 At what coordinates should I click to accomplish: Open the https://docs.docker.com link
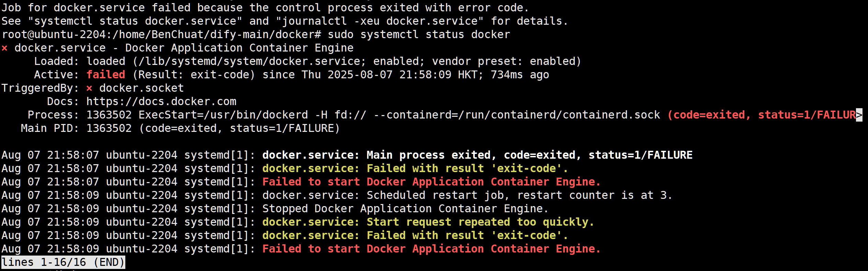[161, 102]
